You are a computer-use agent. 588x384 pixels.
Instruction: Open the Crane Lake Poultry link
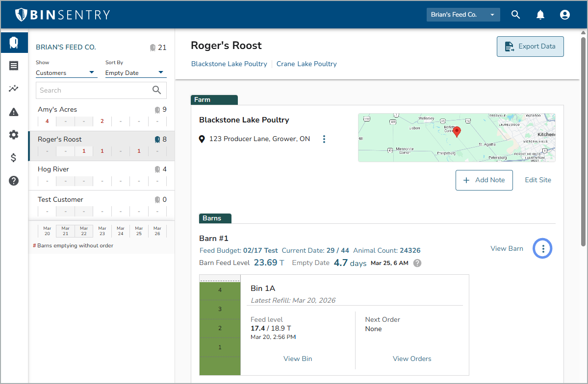click(307, 64)
